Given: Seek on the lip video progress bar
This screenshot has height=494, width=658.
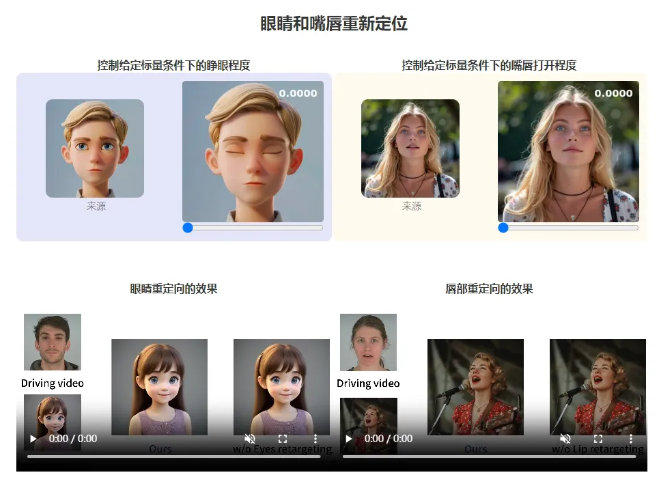Looking at the screenshot, I should 489,456.
